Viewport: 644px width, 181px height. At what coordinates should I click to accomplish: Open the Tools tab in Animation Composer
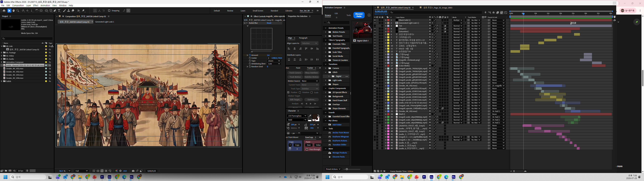348,15
